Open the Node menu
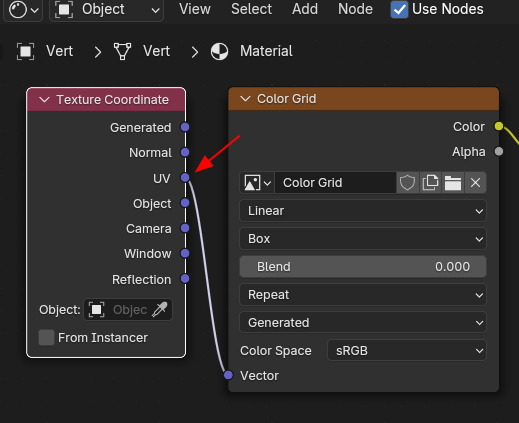This screenshot has height=423, width=519. 355,9
